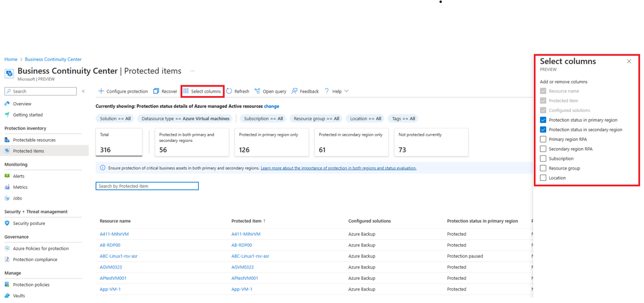Check the Secondary region RPA column
Viewport: 644px width, 303px height.
543,149
